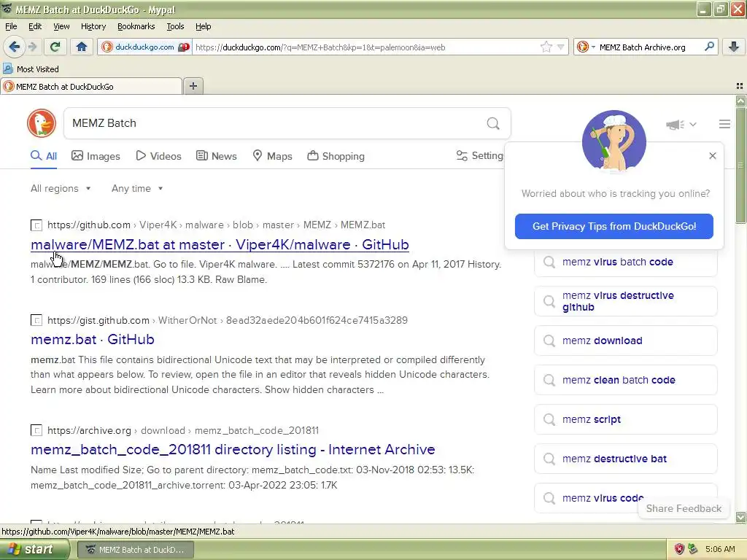Switch to the News results tab
The image size is (747, 560).
pyautogui.click(x=217, y=156)
